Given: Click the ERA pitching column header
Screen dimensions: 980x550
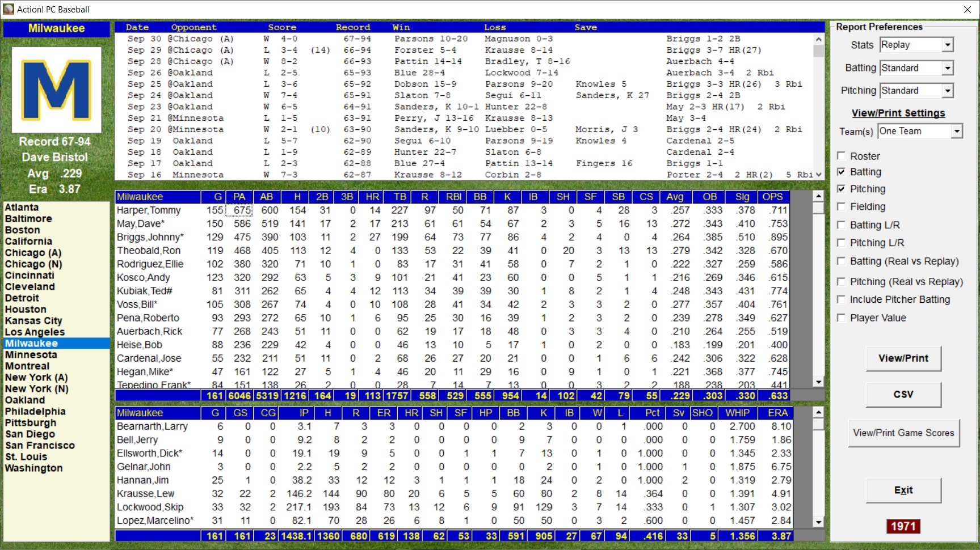Looking at the screenshot, I should pos(777,413).
